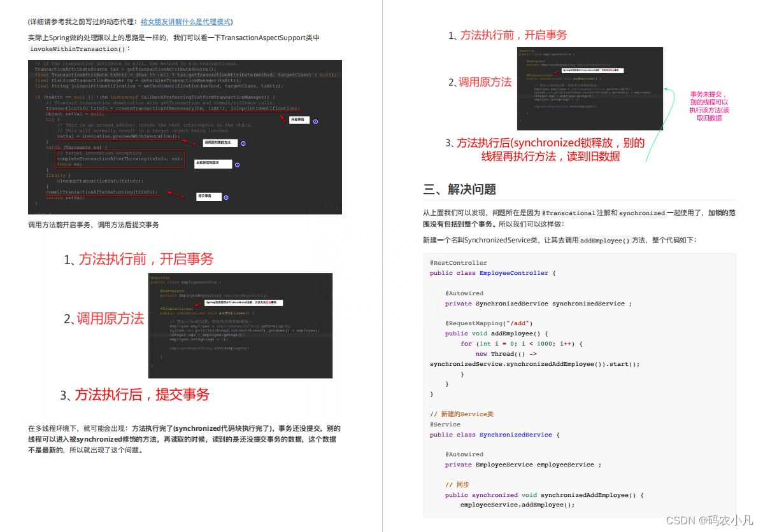Click the word TransactionAspectSupport in the paragraph
This screenshot has width=763, height=532.
(263, 38)
